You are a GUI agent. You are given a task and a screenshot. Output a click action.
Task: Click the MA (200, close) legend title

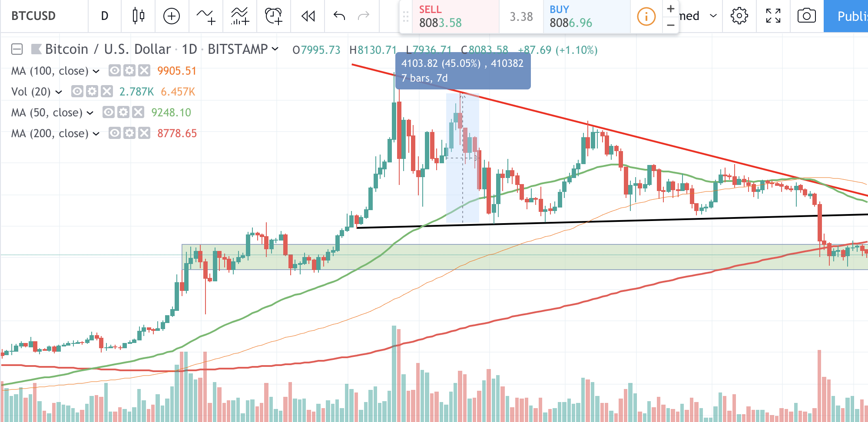50,133
